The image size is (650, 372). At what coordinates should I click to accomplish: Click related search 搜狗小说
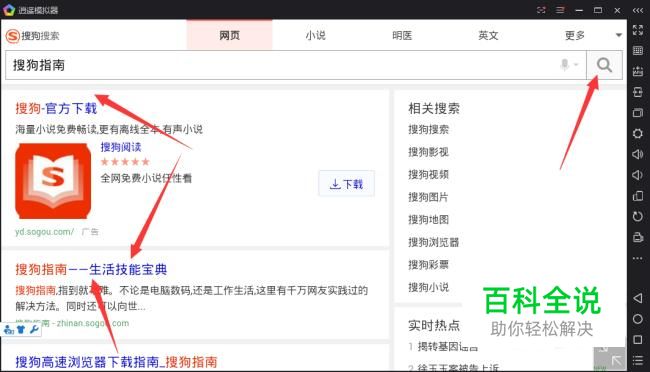pos(428,287)
